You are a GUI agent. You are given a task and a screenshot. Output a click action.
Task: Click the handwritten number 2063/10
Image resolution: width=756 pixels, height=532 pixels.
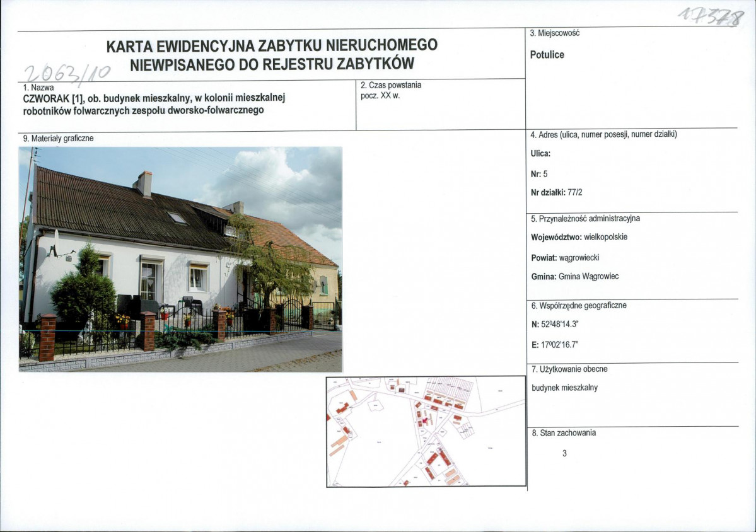click(67, 73)
